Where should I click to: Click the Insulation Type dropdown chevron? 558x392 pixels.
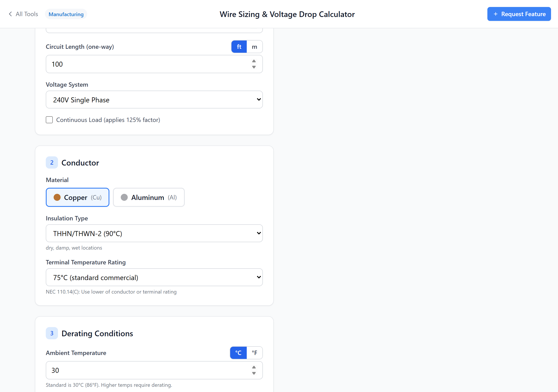(258, 233)
